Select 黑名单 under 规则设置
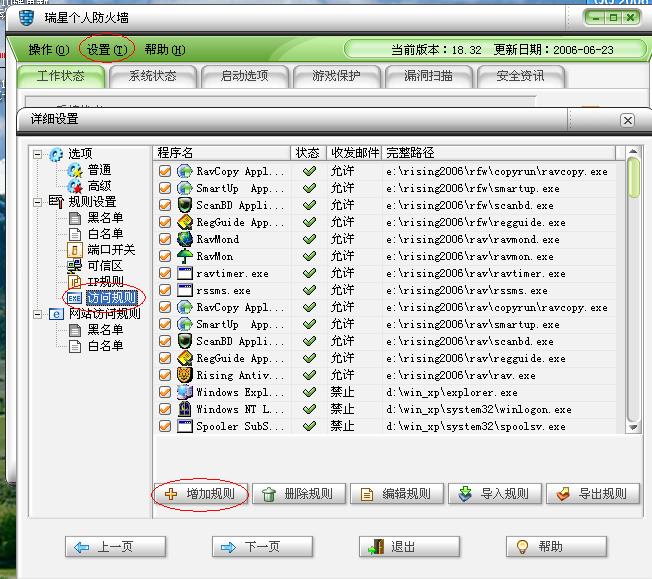652x579 pixels. [x=105, y=218]
